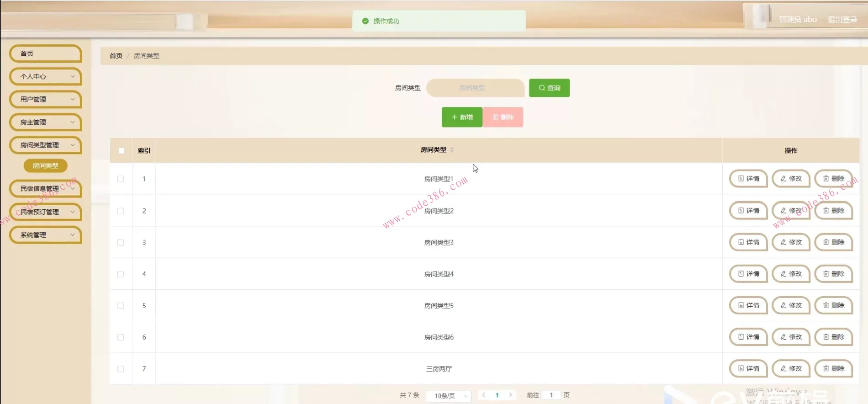Click the 索引 column header

coord(144,150)
